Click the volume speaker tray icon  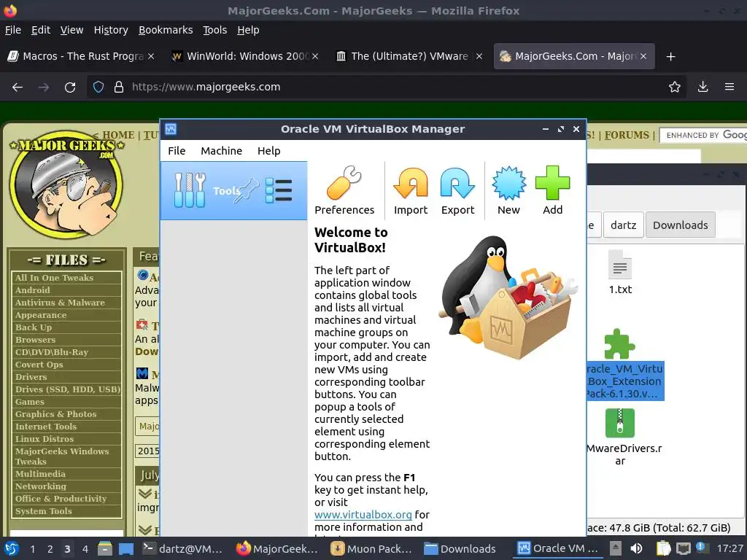(636, 548)
